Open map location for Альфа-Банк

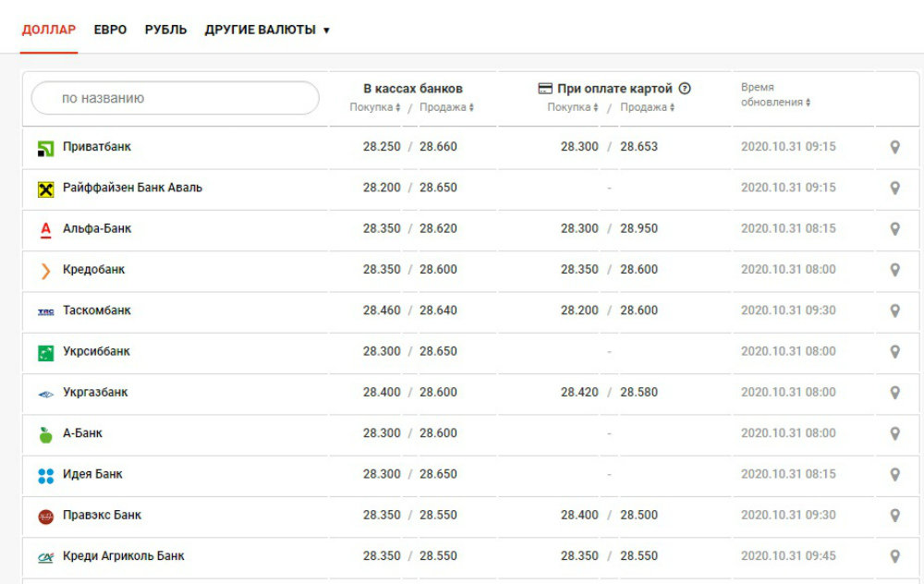pyautogui.click(x=894, y=229)
